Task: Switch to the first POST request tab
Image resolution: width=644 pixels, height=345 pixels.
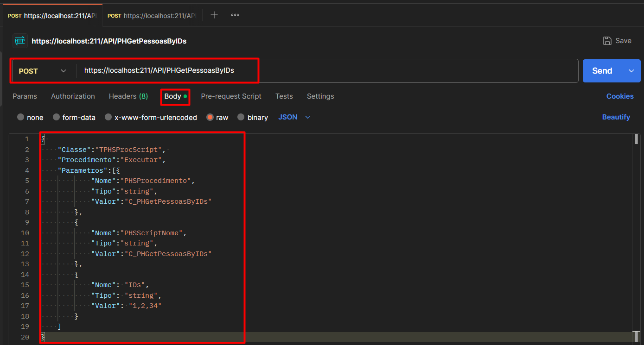Action: pos(52,15)
